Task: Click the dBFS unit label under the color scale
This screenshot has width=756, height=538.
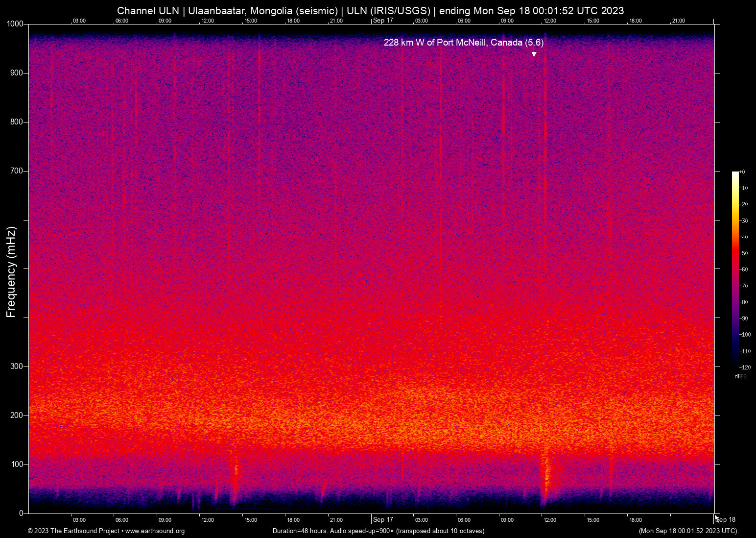Action: (740, 376)
